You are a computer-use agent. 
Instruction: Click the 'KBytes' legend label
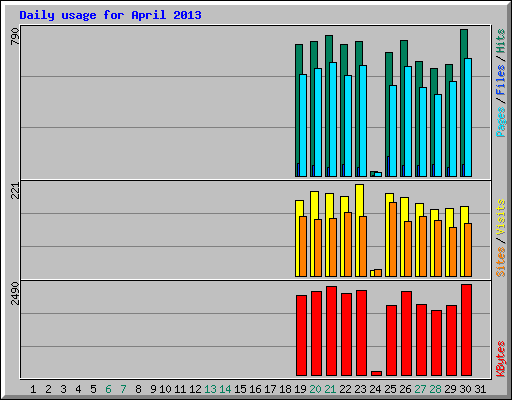click(x=500, y=359)
